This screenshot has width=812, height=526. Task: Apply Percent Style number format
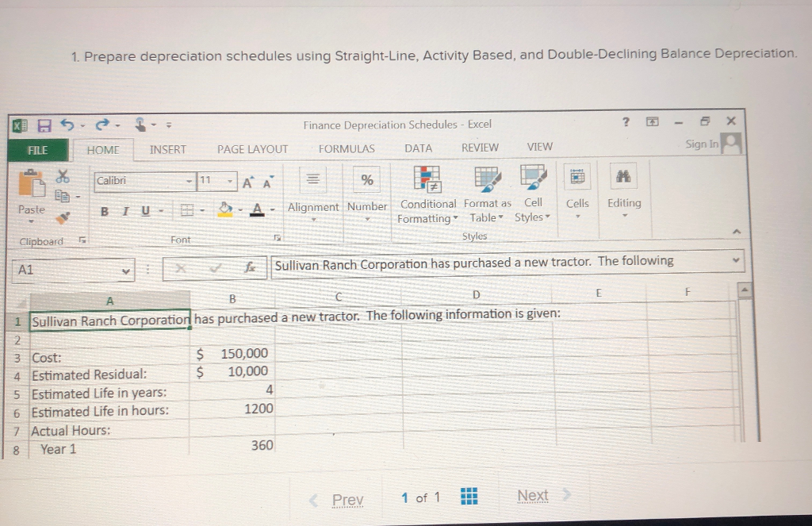point(366,179)
